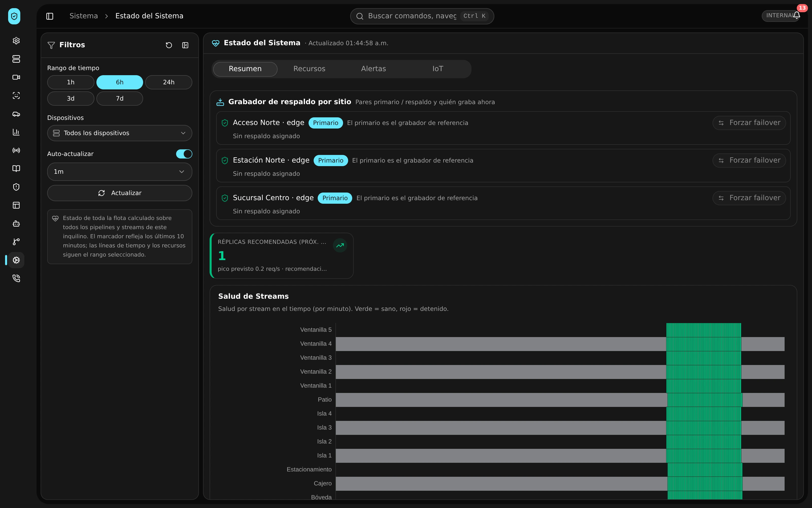Click the Actualizar button
Image resolution: width=812 pixels, height=508 pixels.
click(120, 193)
